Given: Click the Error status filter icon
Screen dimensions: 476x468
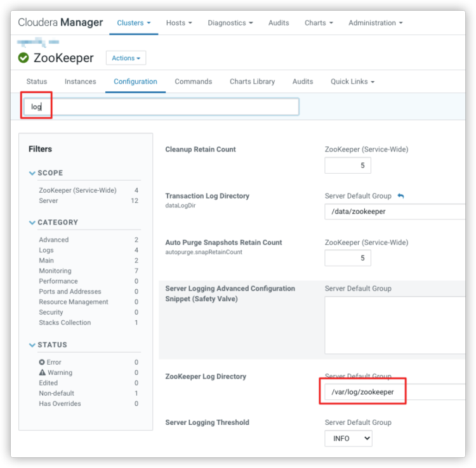Looking at the screenshot, I should [x=42, y=362].
